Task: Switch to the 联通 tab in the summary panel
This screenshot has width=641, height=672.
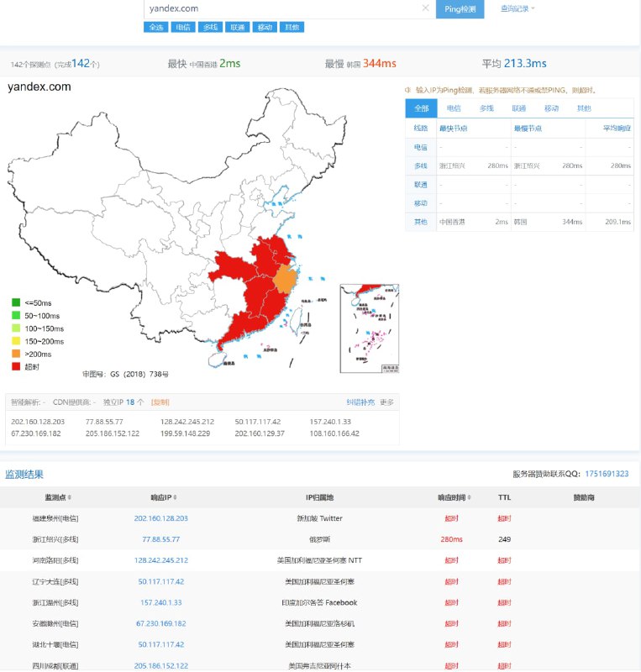Action: tap(519, 108)
